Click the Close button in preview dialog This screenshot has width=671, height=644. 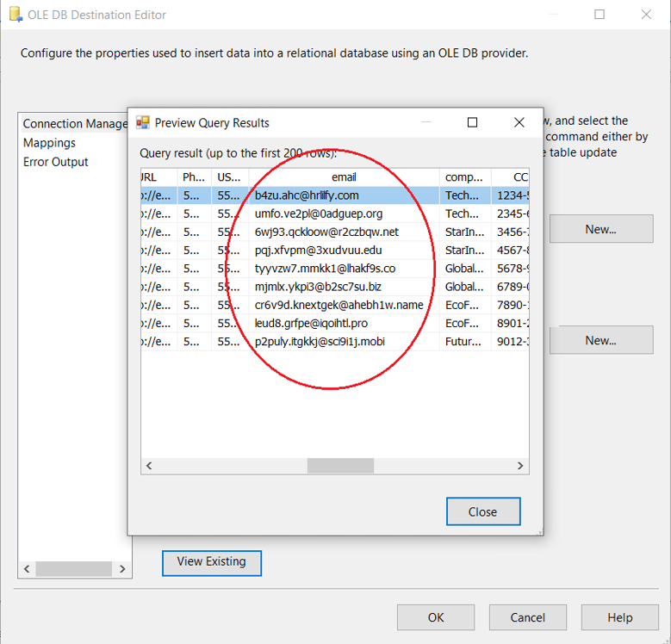pyautogui.click(x=482, y=511)
